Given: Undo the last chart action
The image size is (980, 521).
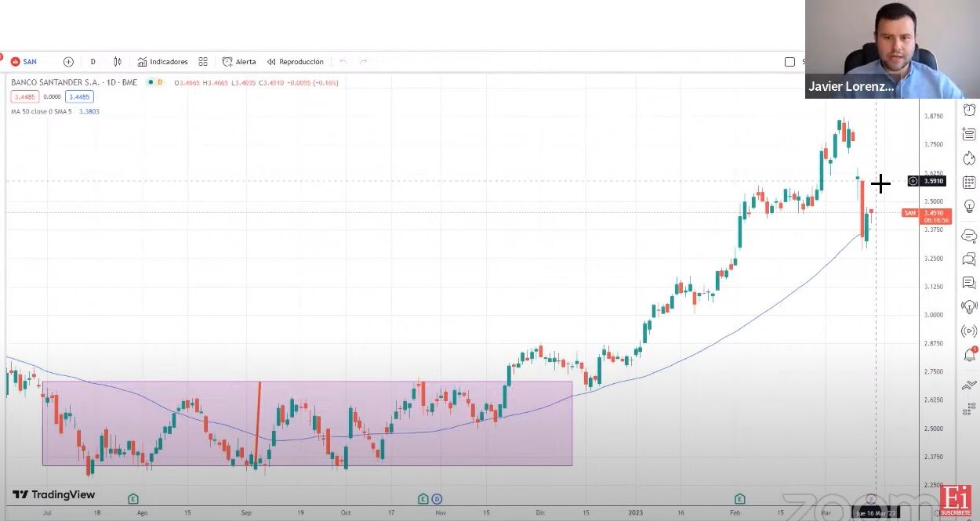Looking at the screenshot, I should [x=343, y=62].
